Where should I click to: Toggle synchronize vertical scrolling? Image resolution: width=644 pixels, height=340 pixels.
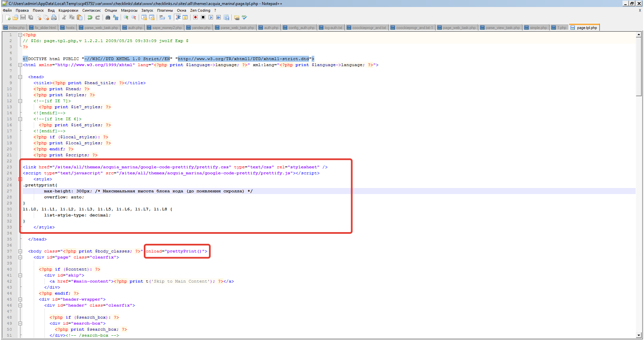point(144,18)
